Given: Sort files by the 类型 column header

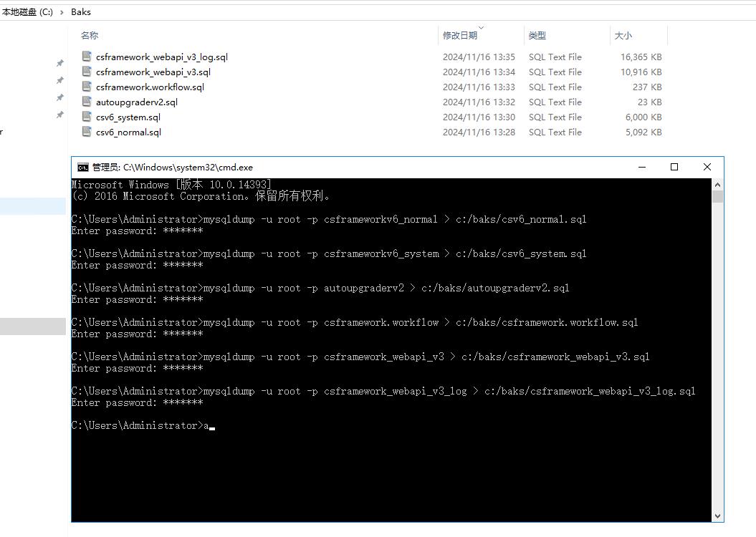Looking at the screenshot, I should (x=537, y=35).
